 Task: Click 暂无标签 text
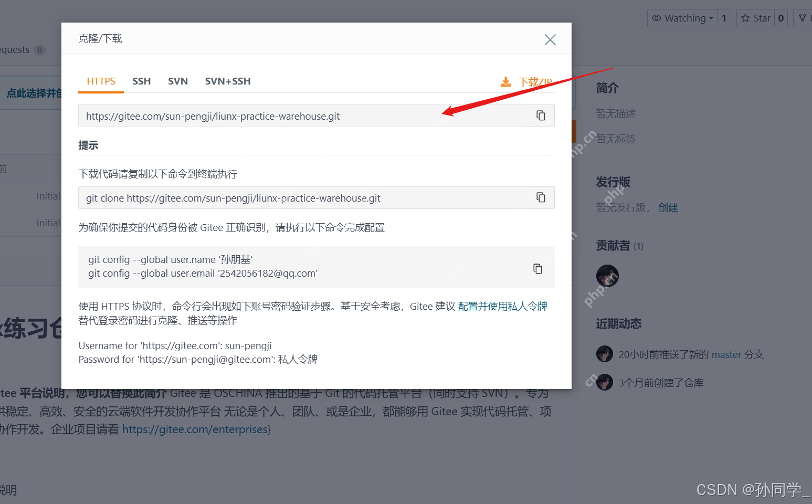click(616, 139)
